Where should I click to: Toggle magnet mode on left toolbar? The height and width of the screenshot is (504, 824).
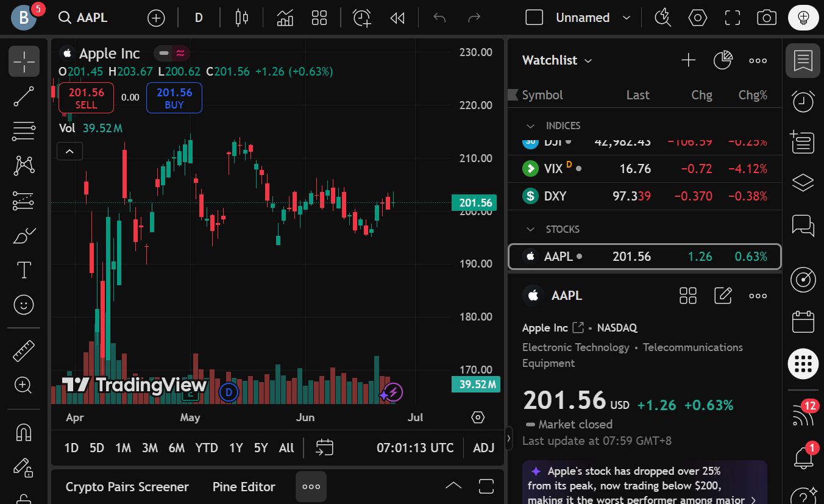coord(24,433)
